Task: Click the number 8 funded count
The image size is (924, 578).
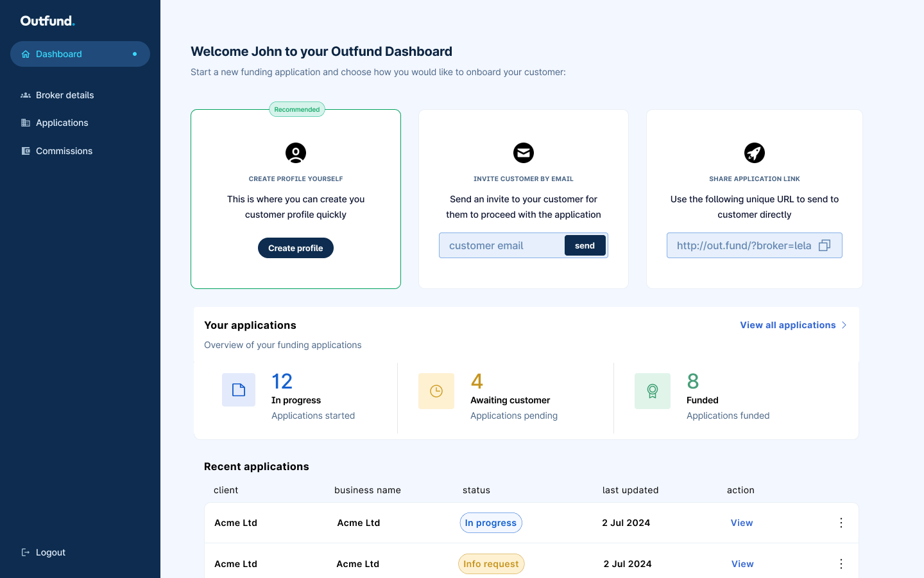Action: point(693,381)
